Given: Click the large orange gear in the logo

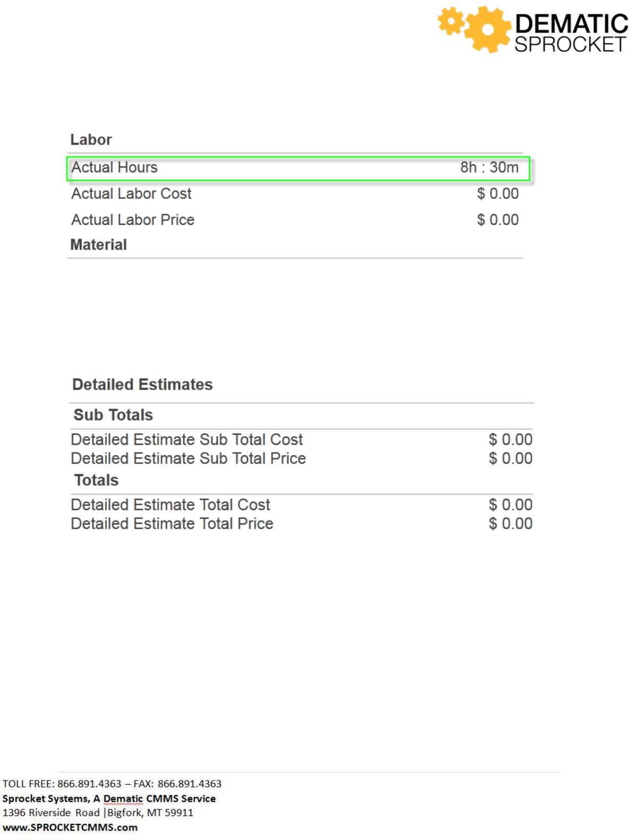Looking at the screenshot, I should click(488, 30).
